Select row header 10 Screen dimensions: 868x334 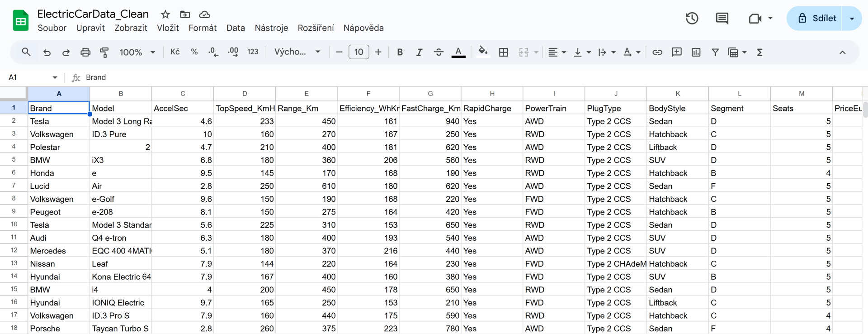click(x=14, y=224)
